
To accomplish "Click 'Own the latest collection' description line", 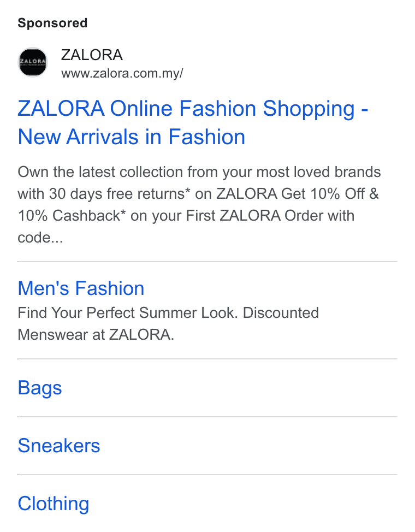I will [x=100, y=172].
